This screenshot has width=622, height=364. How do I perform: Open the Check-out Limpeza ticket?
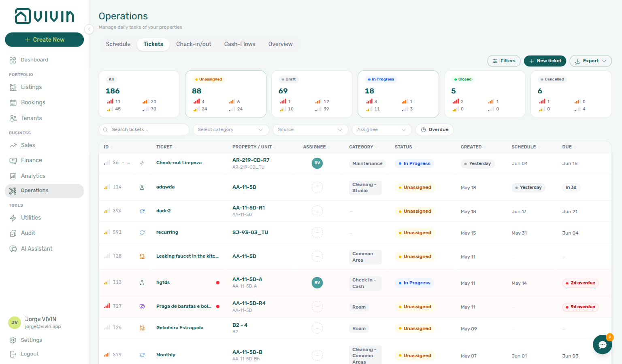point(179,163)
